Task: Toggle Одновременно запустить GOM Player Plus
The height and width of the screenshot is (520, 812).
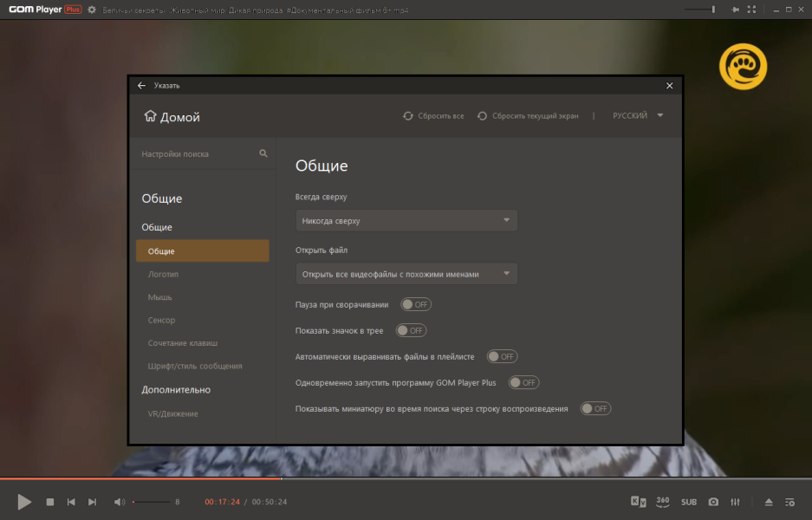Action: 524,382
